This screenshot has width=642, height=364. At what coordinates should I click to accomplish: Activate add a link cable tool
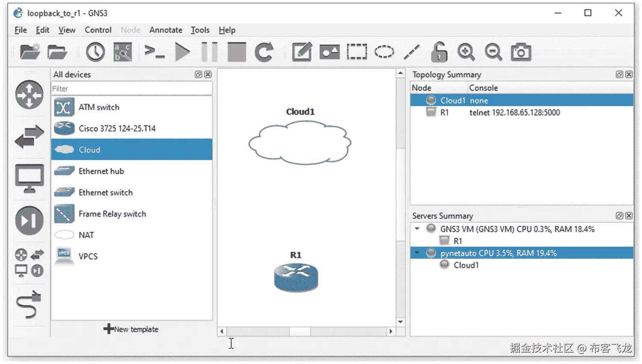coord(30,305)
